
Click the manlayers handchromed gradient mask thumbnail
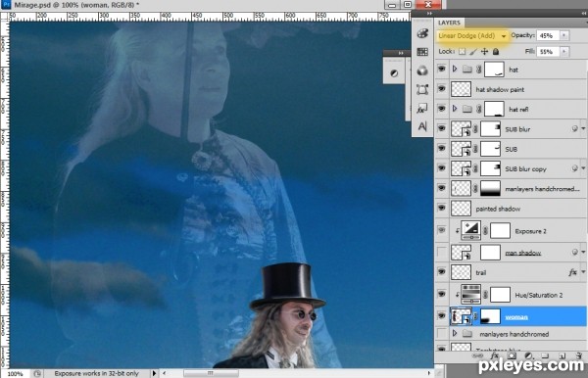point(490,188)
